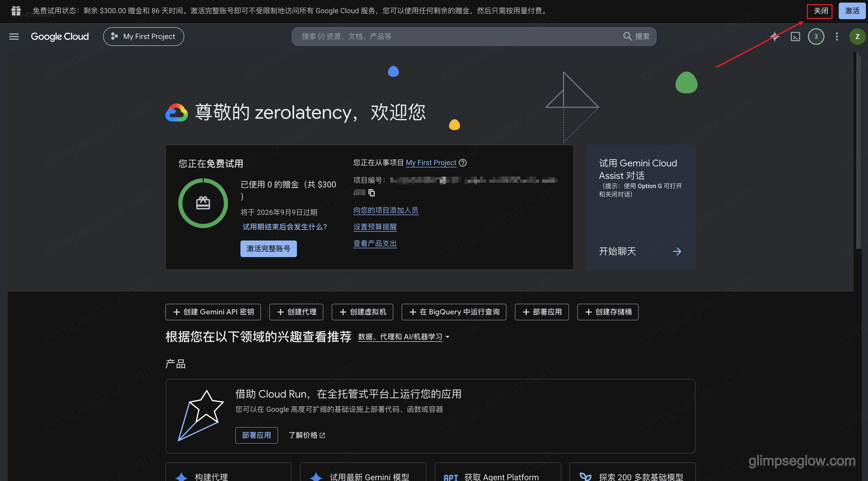This screenshot has width=868, height=481.
Task: Open 探索 200 多款基础模型 card
Action: point(632,472)
